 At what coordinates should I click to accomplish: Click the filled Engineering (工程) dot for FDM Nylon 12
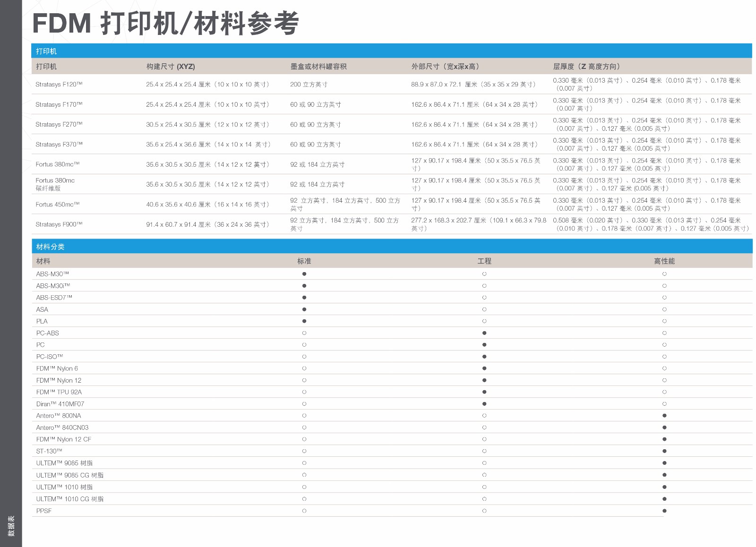pyautogui.click(x=484, y=380)
